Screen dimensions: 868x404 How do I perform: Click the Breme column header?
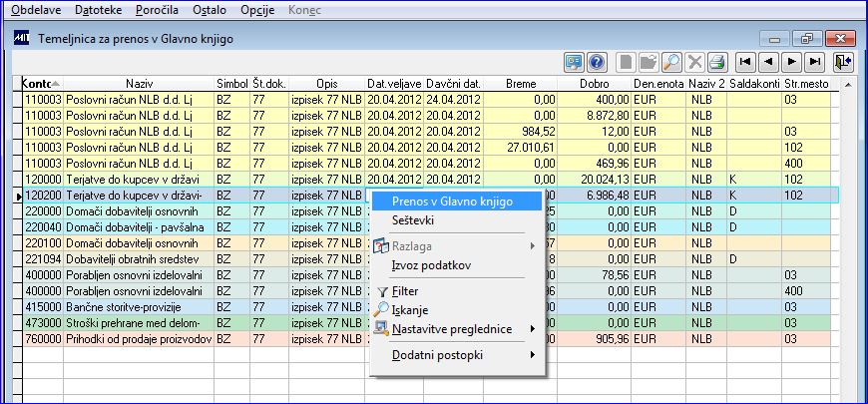click(521, 84)
